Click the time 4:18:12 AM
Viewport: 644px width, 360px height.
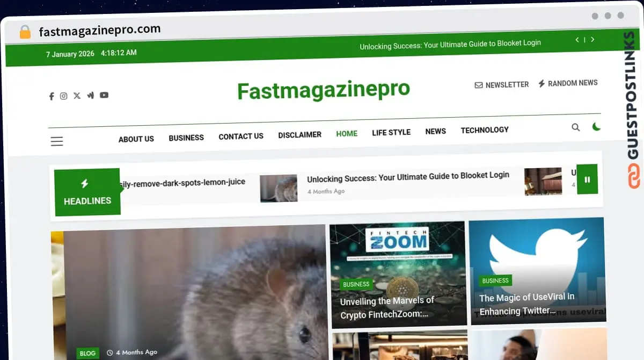(119, 53)
